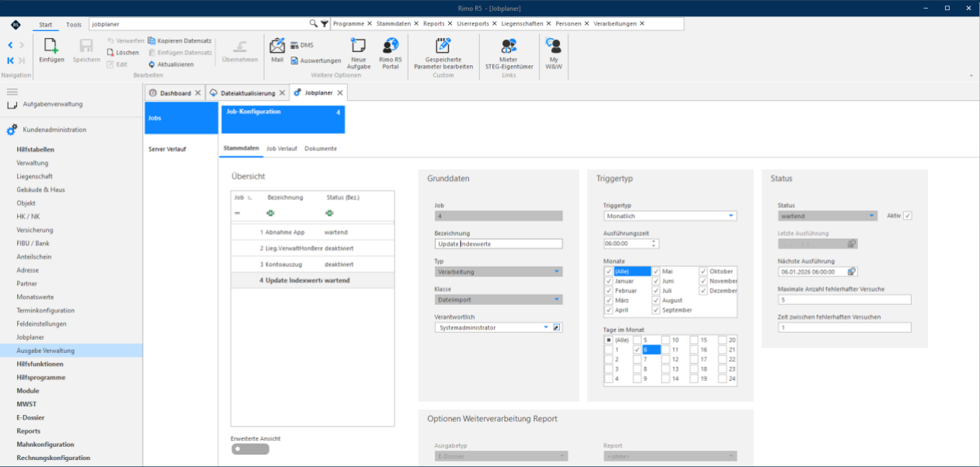This screenshot has height=467, width=980.
Task: Open the Mieter STEG-Eigentümer link
Action: coord(509,54)
